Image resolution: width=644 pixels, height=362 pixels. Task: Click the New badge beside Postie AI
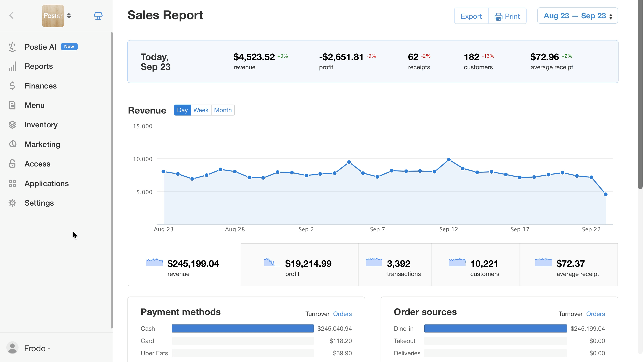(69, 46)
